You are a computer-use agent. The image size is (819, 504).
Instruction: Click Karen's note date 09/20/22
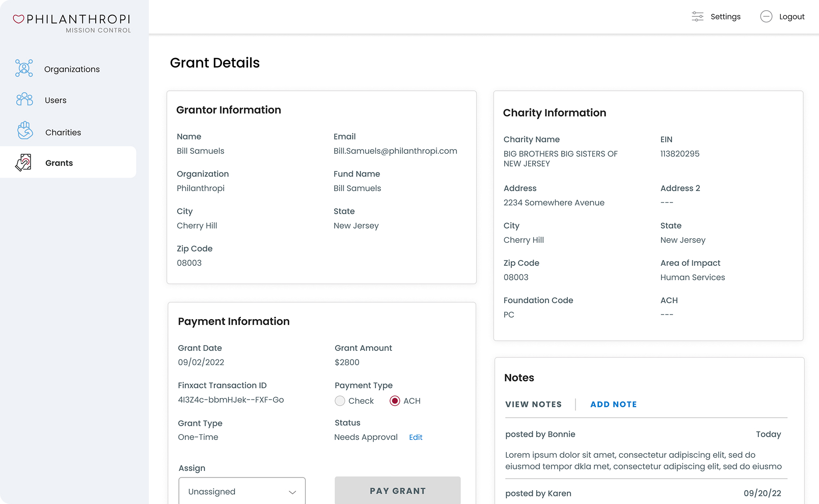[x=762, y=493]
